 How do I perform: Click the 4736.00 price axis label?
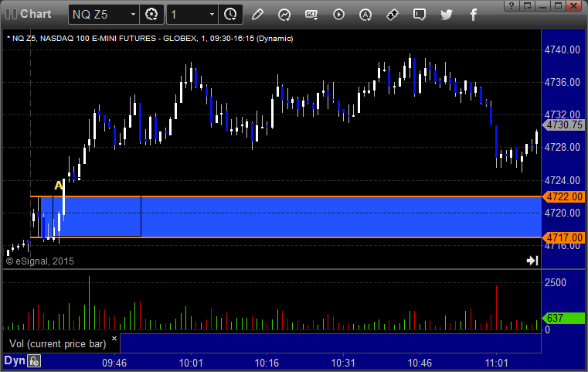tap(563, 82)
